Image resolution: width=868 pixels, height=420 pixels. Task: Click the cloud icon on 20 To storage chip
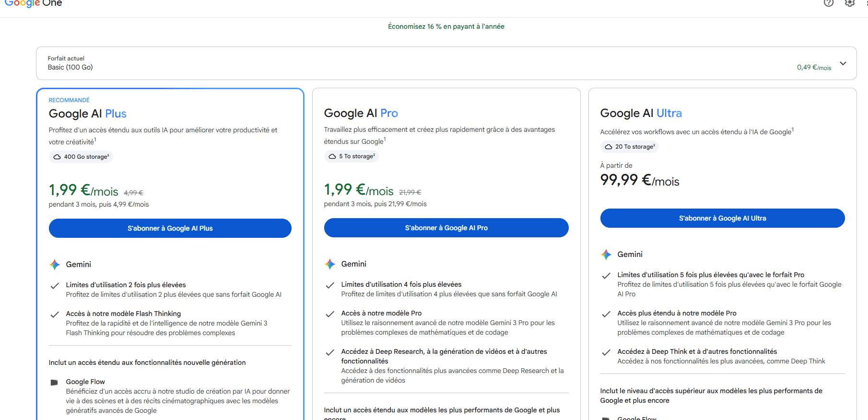coord(609,147)
